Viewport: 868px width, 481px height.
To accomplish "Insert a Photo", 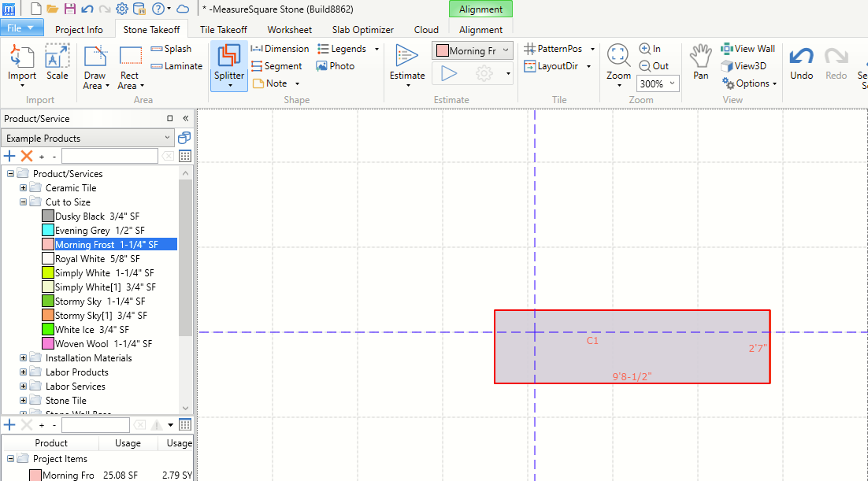I will [x=335, y=66].
